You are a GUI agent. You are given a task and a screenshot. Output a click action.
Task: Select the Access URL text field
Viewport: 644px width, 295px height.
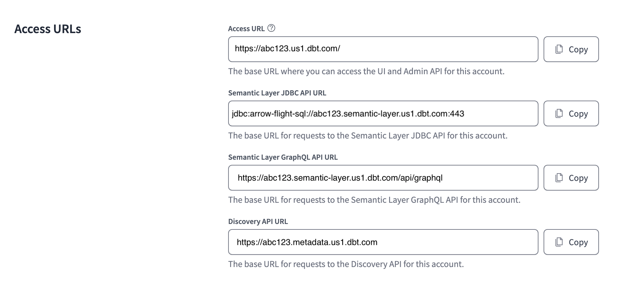(383, 49)
